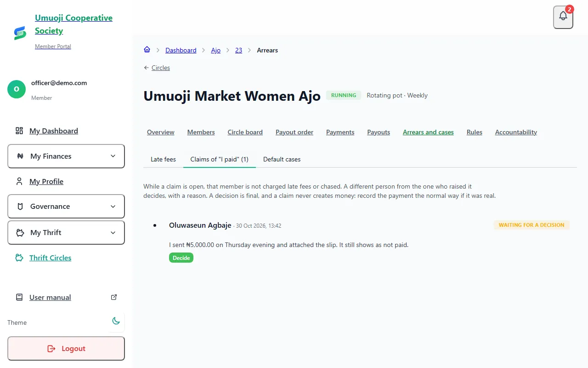Click the RUNNING status badge
Image resolution: width=588 pixels, height=368 pixels.
[x=344, y=95]
